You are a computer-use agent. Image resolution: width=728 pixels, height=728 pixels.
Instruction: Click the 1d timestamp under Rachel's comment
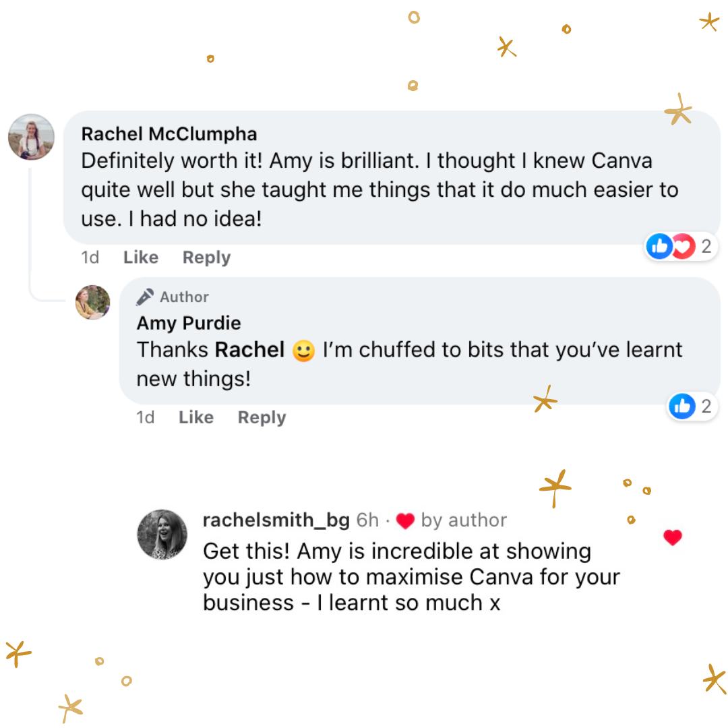click(90, 257)
